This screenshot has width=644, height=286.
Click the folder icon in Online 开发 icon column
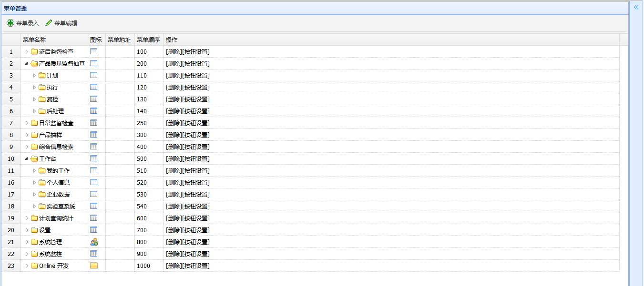click(94, 266)
